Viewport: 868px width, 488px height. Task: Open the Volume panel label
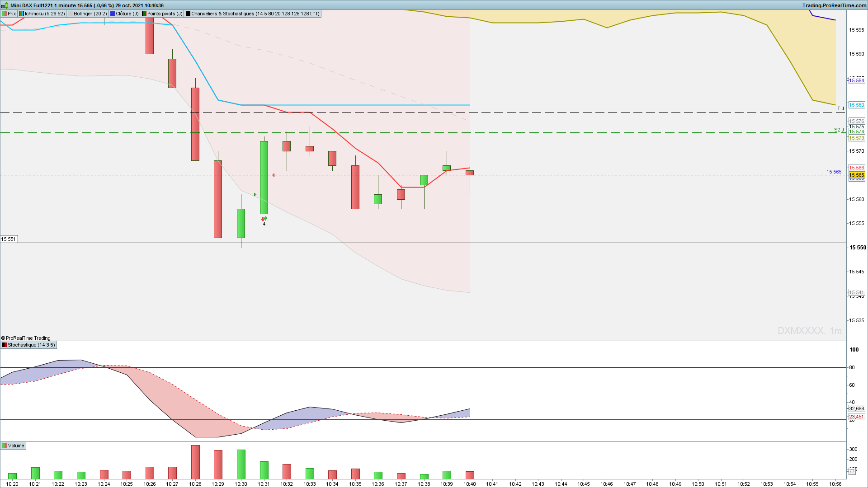click(x=13, y=446)
